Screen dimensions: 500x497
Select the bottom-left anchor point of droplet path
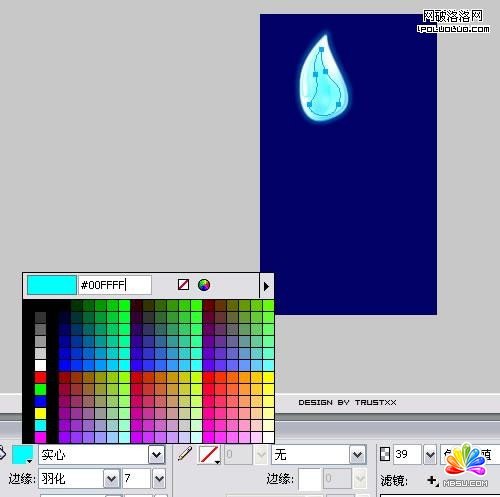pos(309,105)
